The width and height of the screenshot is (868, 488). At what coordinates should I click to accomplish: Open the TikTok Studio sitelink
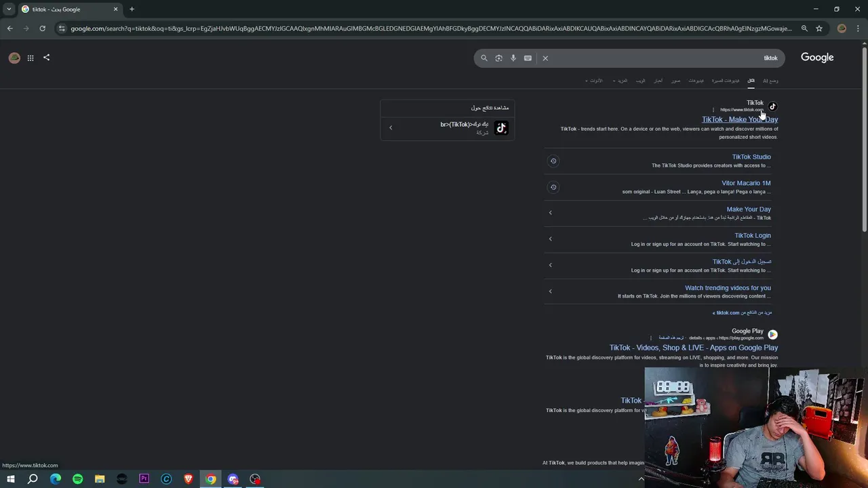pos(751,157)
